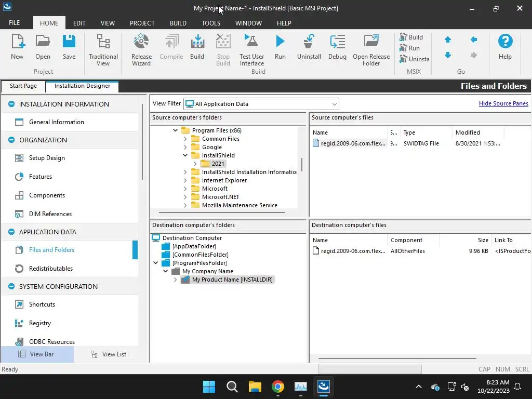Open a project with the Open icon
Image resolution: width=532 pixels, height=399 pixels.
point(43,47)
